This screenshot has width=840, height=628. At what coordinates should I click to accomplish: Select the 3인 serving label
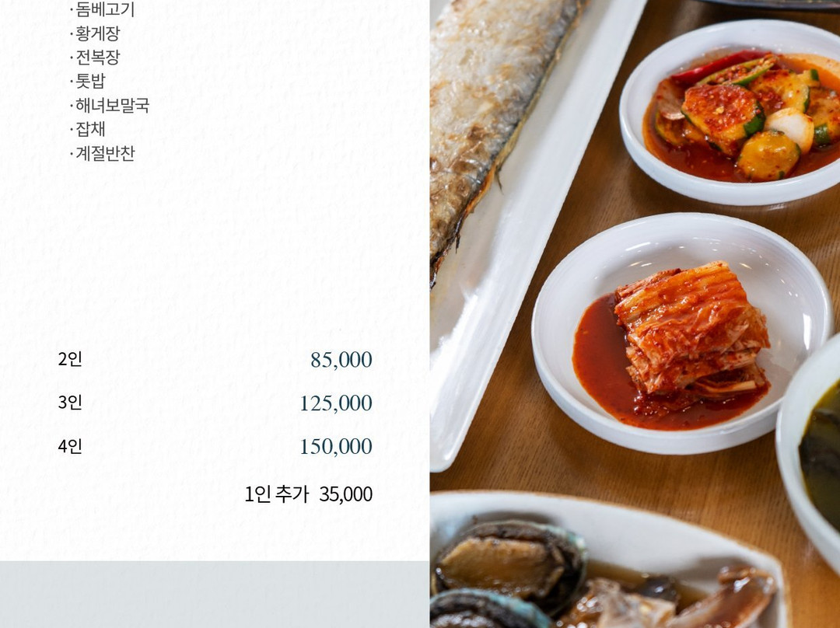(x=70, y=402)
